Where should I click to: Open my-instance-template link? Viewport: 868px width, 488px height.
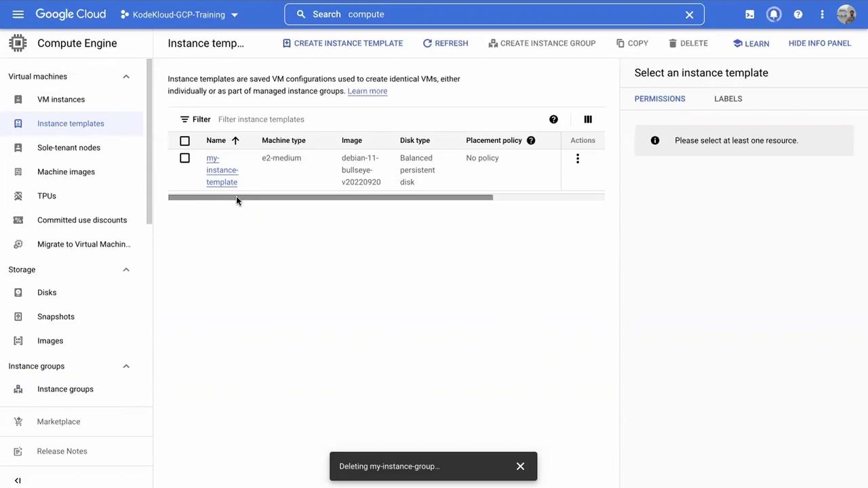[222, 170]
